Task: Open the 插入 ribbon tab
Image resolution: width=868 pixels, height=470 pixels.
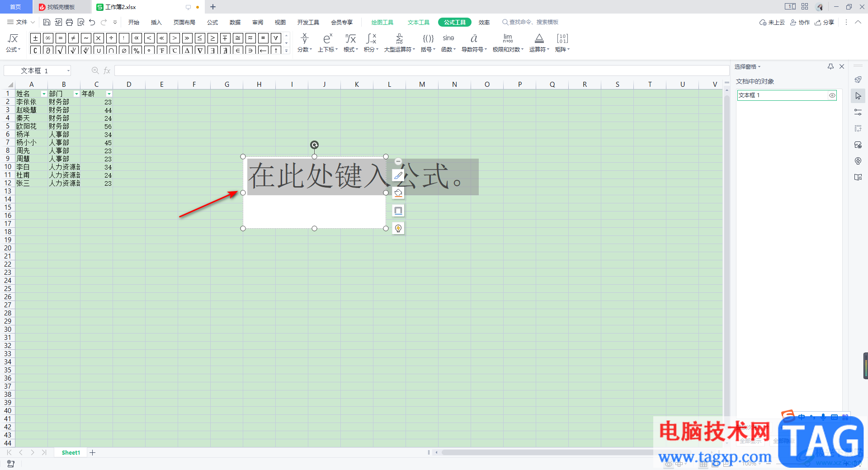Action: 156,22
